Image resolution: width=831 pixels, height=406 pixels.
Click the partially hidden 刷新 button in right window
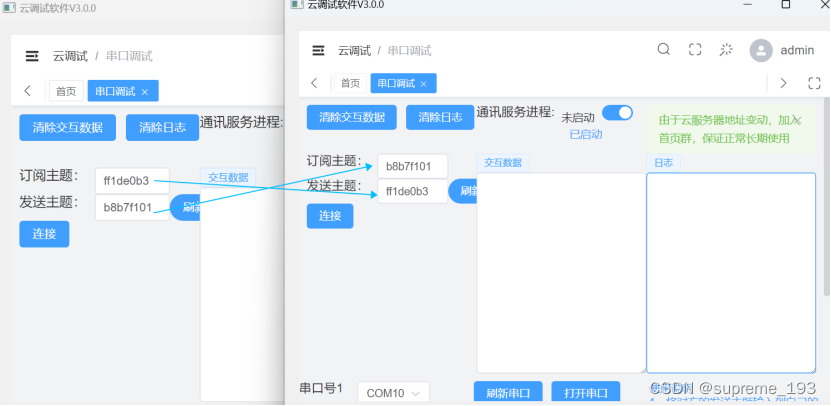tap(463, 191)
